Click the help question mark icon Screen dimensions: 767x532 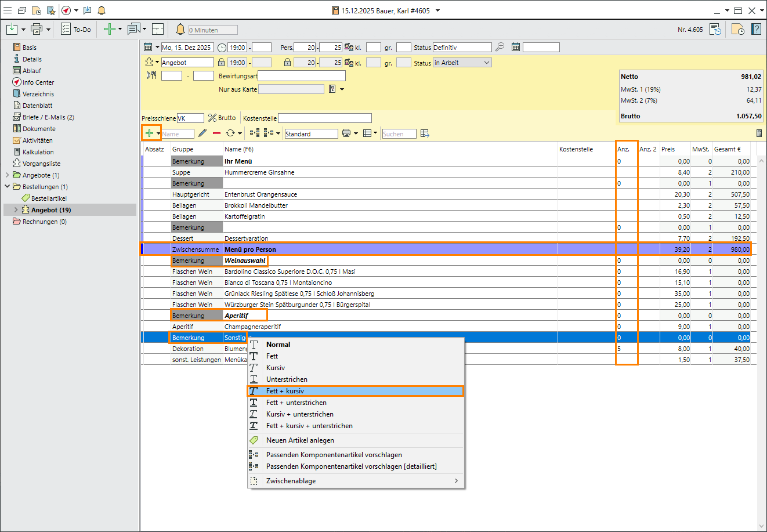[x=757, y=30]
